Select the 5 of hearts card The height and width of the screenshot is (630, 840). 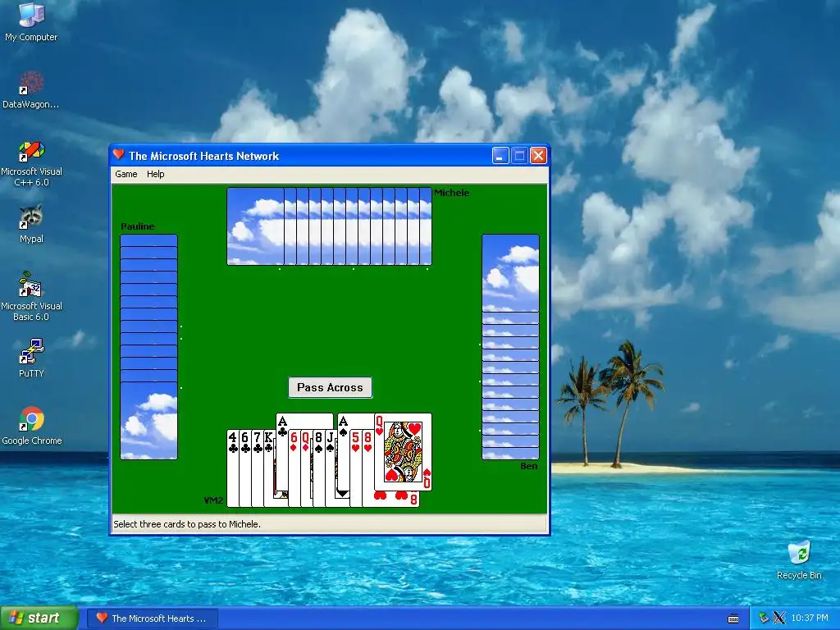coord(356,468)
